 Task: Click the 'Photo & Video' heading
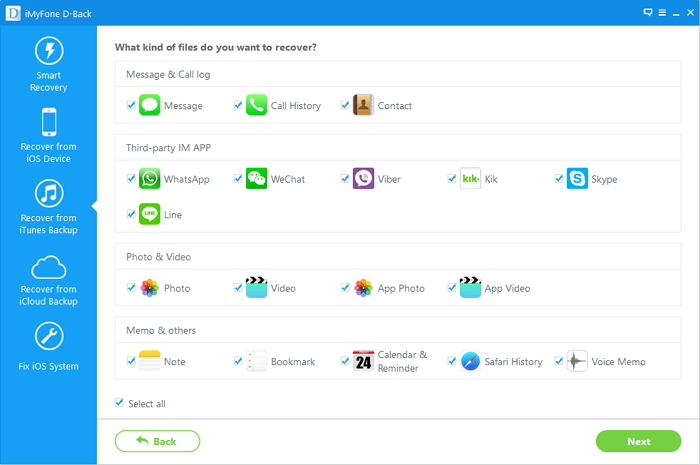tap(158, 257)
